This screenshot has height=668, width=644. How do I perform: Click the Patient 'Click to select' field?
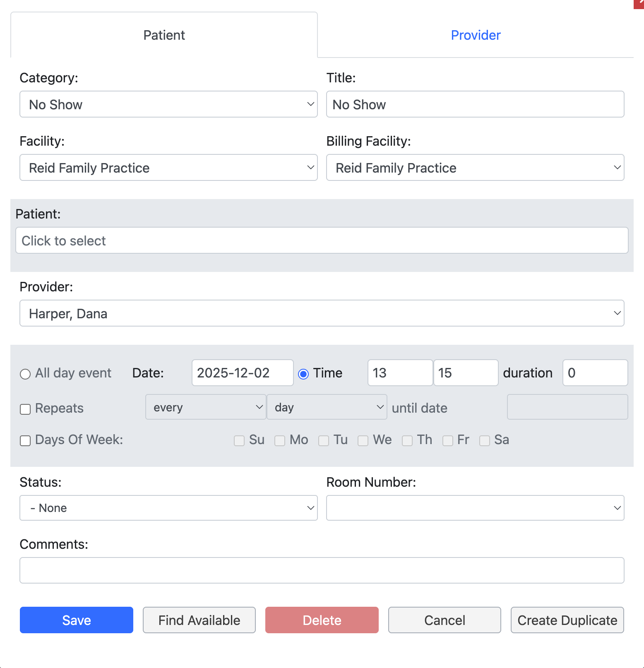322,240
